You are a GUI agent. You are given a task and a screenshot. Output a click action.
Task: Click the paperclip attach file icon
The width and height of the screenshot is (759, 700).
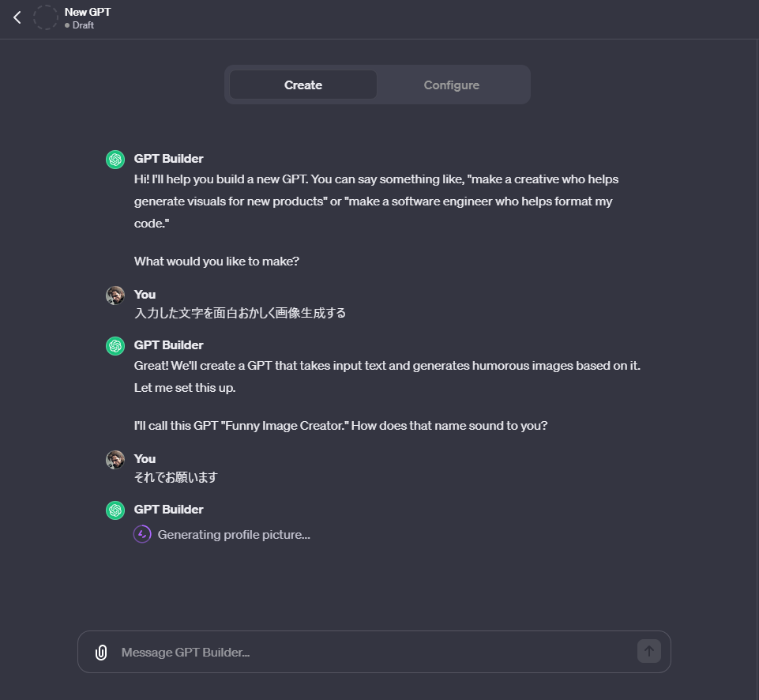click(101, 652)
